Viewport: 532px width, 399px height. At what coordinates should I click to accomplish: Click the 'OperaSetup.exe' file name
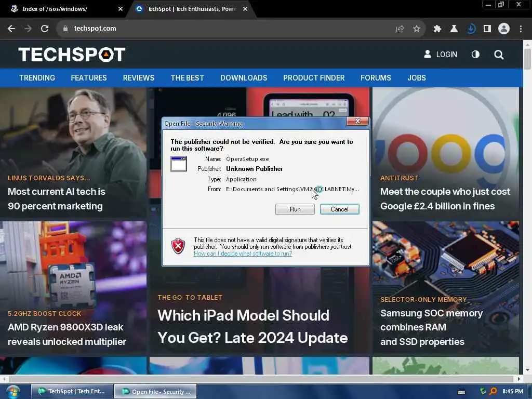tap(247, 159)
